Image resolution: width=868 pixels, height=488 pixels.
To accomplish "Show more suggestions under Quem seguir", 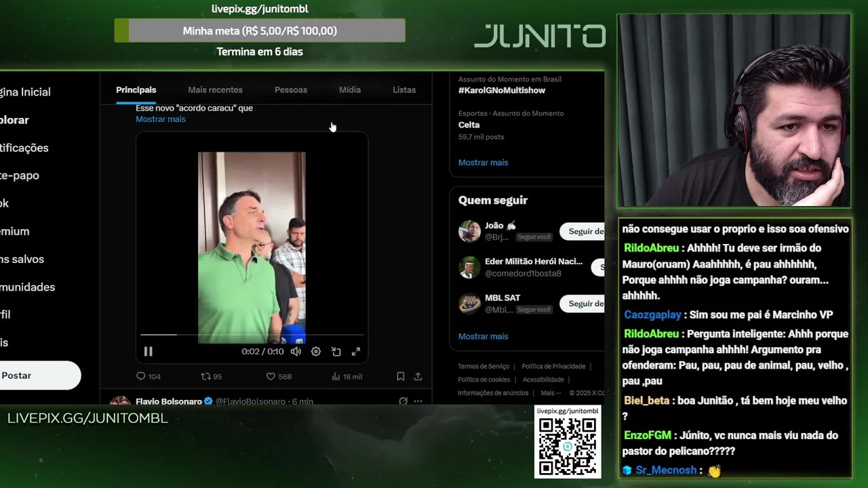I will click(x=483, y=336).
